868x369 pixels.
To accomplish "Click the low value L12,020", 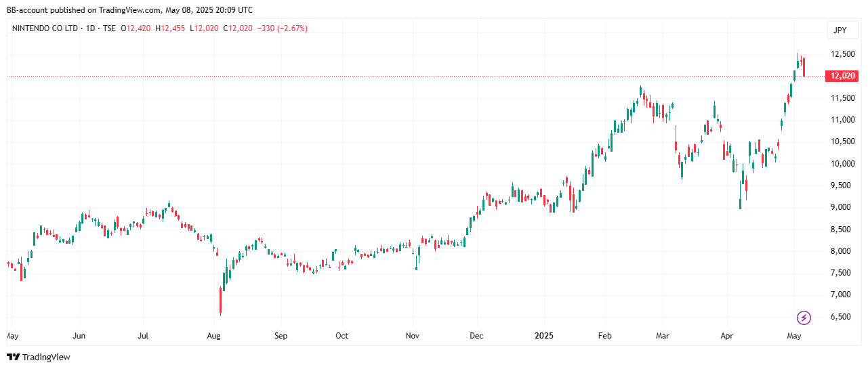I will 205,28.
